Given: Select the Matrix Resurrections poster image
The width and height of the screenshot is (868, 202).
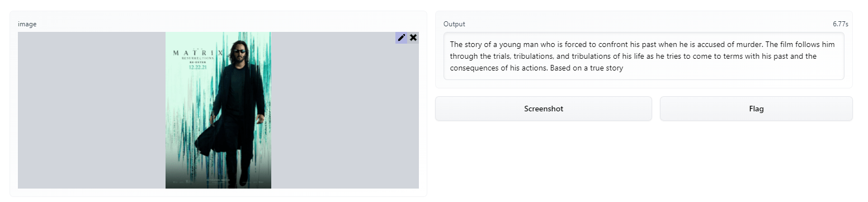Looking at the screenshot, I should click(x=218, y=110).
